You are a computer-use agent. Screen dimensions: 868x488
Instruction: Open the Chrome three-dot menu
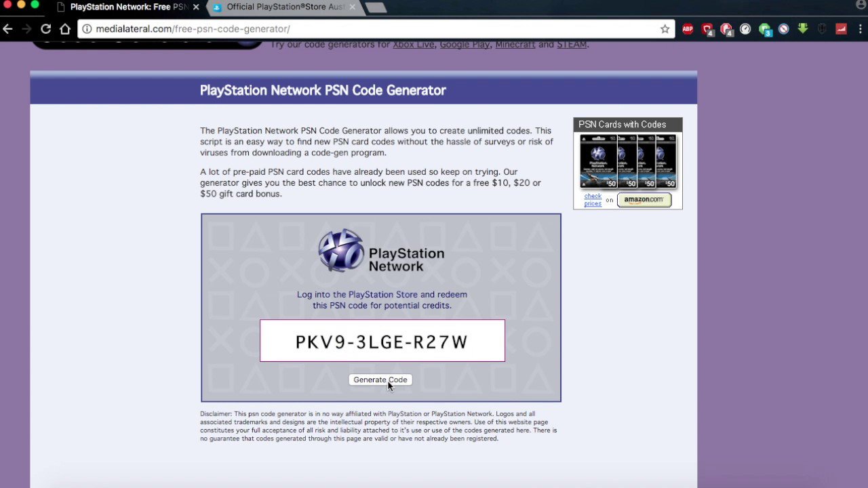click(860, 29)
